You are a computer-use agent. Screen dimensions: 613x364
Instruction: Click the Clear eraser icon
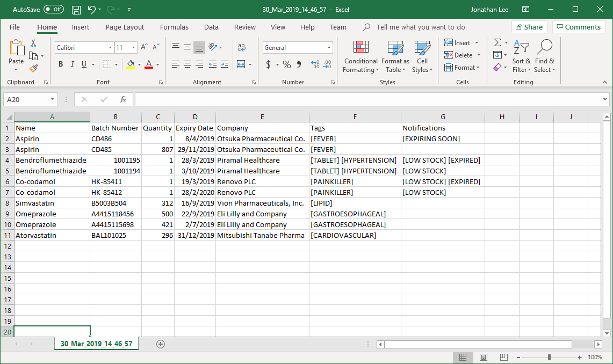[497, 67]
